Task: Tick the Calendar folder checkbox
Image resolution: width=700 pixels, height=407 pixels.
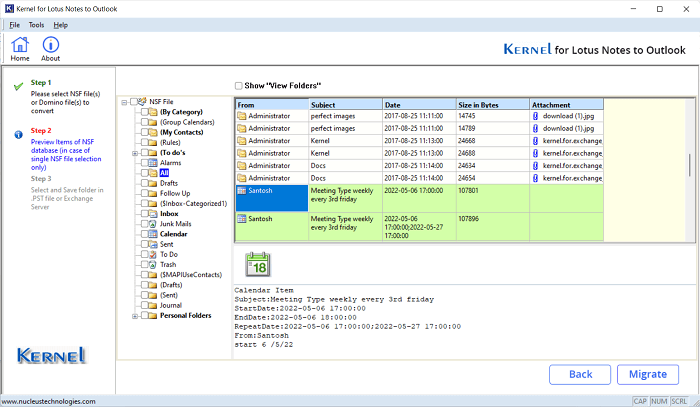Action: [x=145, y=234]
